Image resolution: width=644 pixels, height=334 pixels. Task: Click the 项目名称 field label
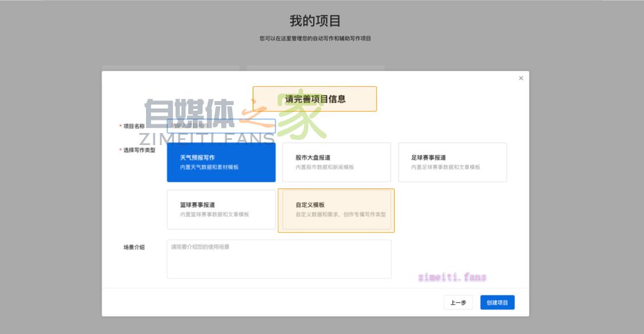click(x=134, y=126)
